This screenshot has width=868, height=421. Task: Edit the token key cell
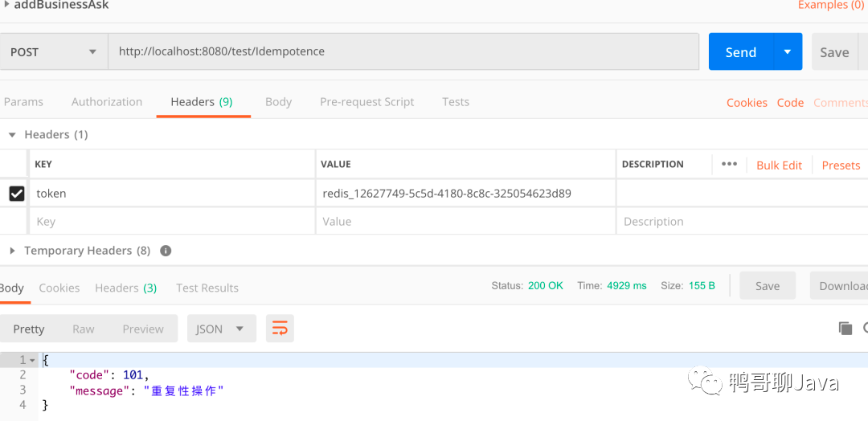point(172,193)
